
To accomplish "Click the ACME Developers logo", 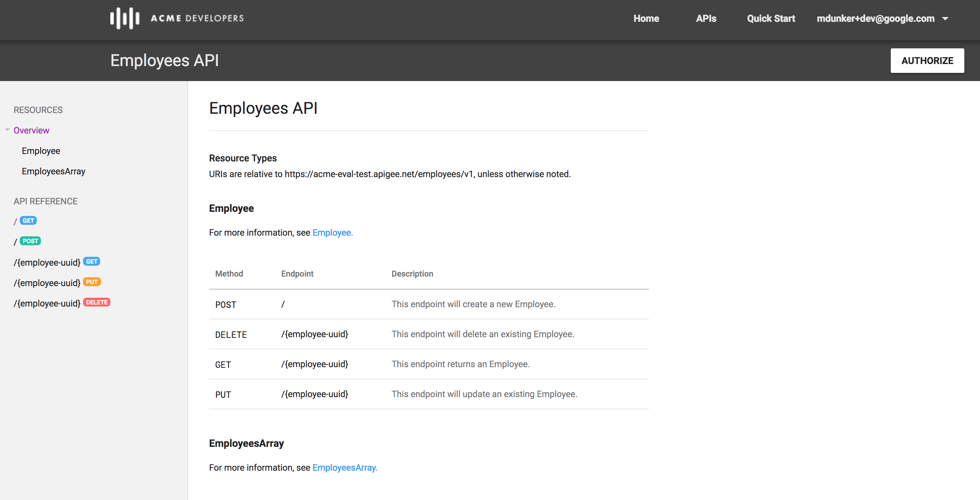I will 177,18.
